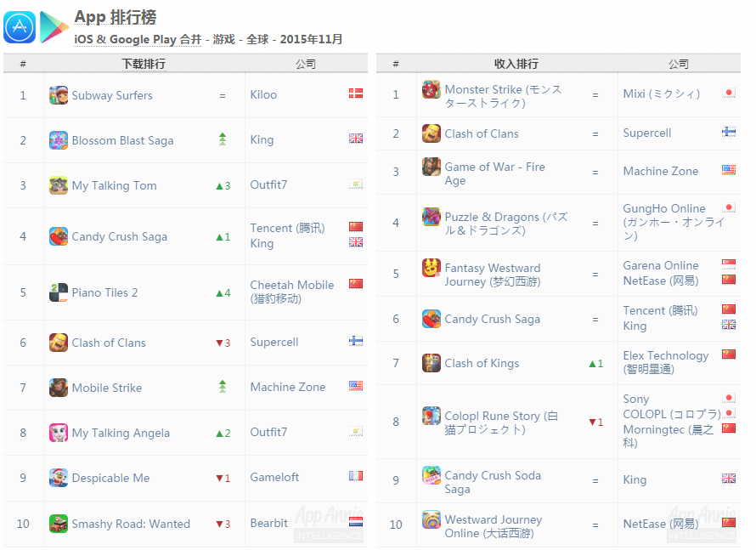Screen dimensions: 756x550
Task: Open Clash of Clans in downloads table
Action: click(x=109, y=343)
